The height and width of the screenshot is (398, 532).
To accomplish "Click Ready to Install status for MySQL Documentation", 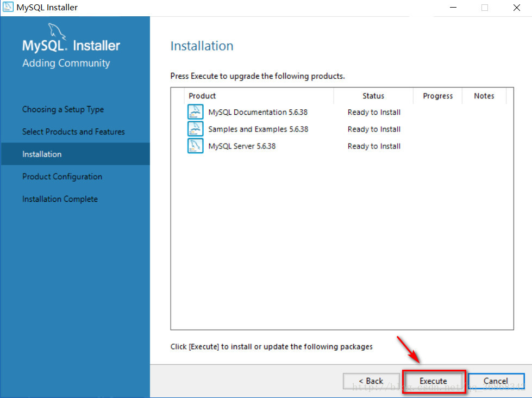I will (374, 112).
